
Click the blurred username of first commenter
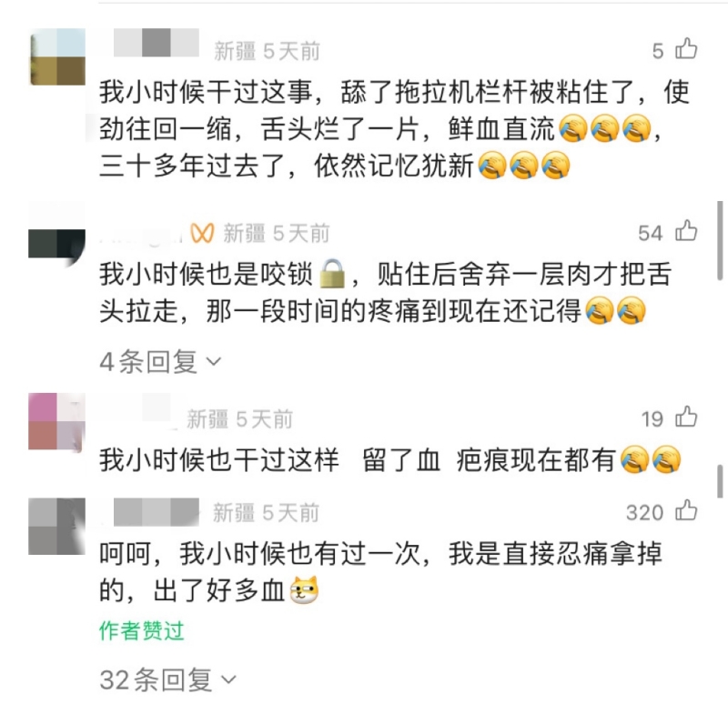pyautogui.click(x=156, y=43)
